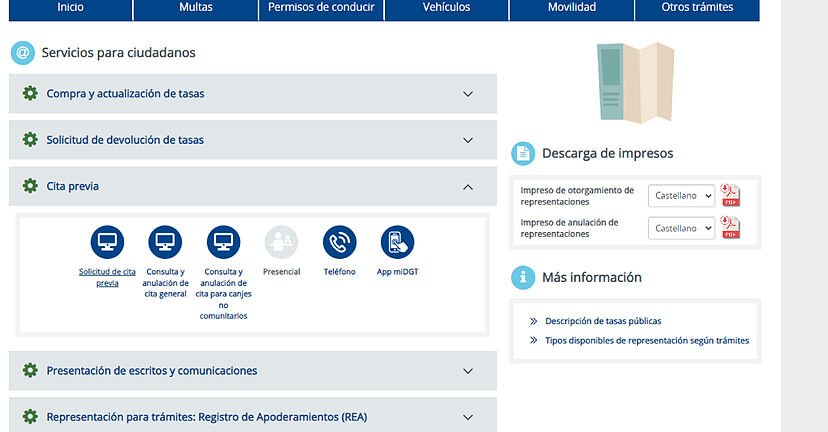Open the App miDGT mobile icon
828x432 pixels.
click(397, 242)
